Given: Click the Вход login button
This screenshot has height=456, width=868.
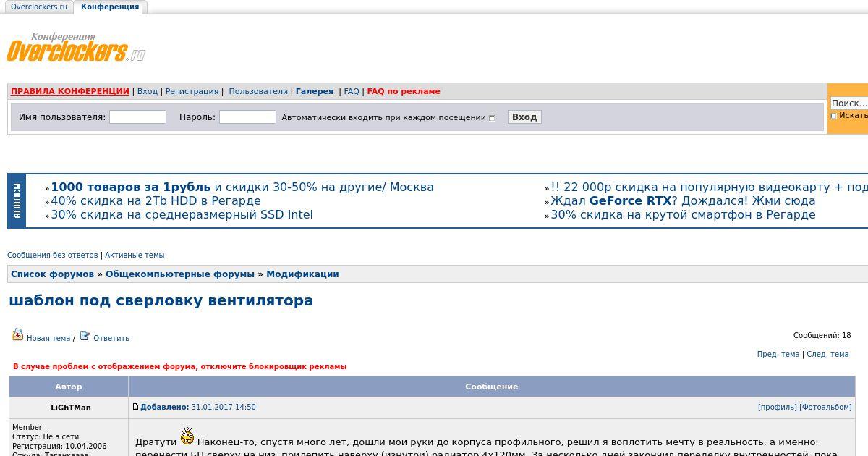Looking at the screenshot, I should [x=524, y=117].
